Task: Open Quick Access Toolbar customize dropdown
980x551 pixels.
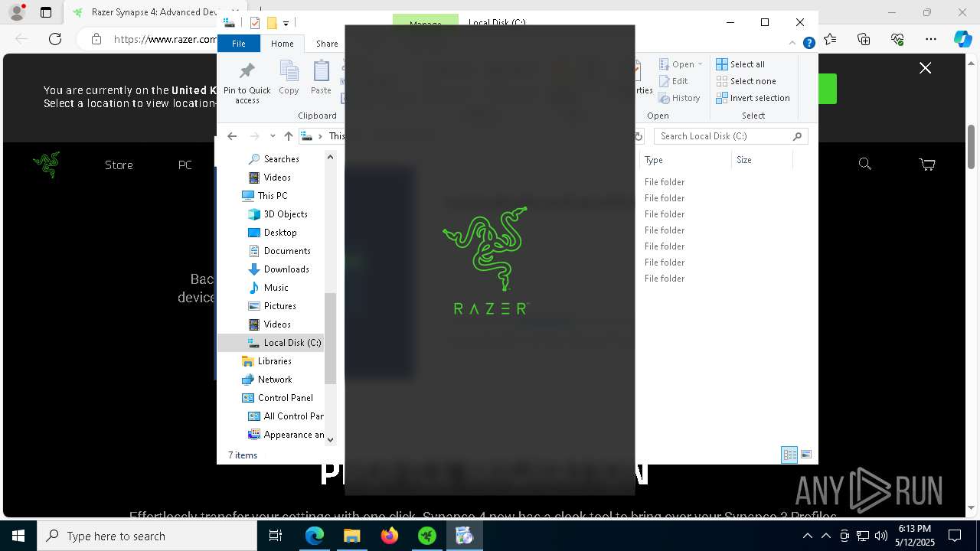Action: [x=286, y=23]
